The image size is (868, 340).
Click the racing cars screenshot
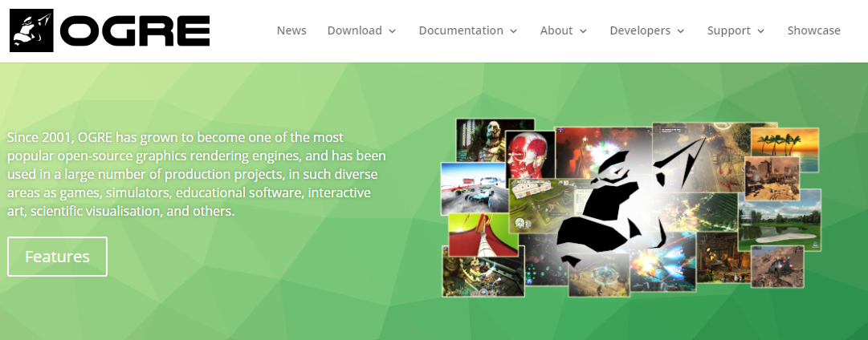coord(474,188)
